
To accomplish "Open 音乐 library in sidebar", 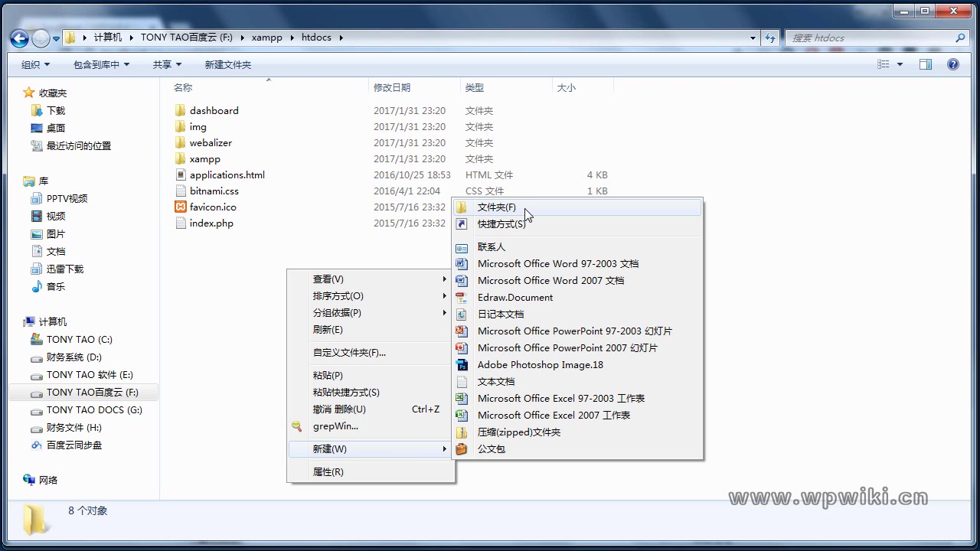I will [56, 286].
